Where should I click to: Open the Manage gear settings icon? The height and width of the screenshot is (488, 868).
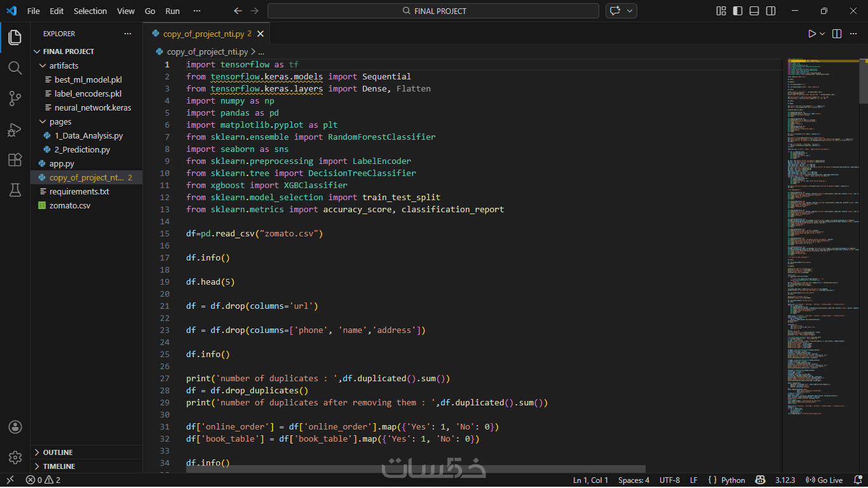(x=15, y=457)
